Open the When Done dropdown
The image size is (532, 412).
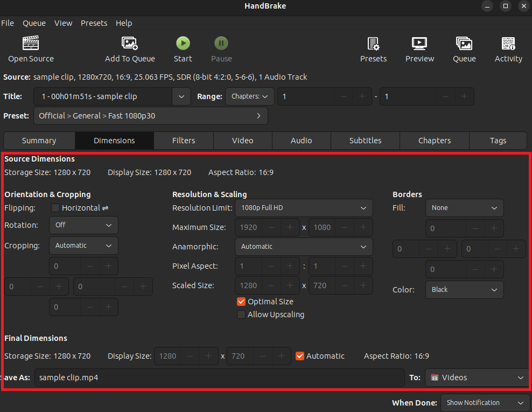[x=485, y=402]
